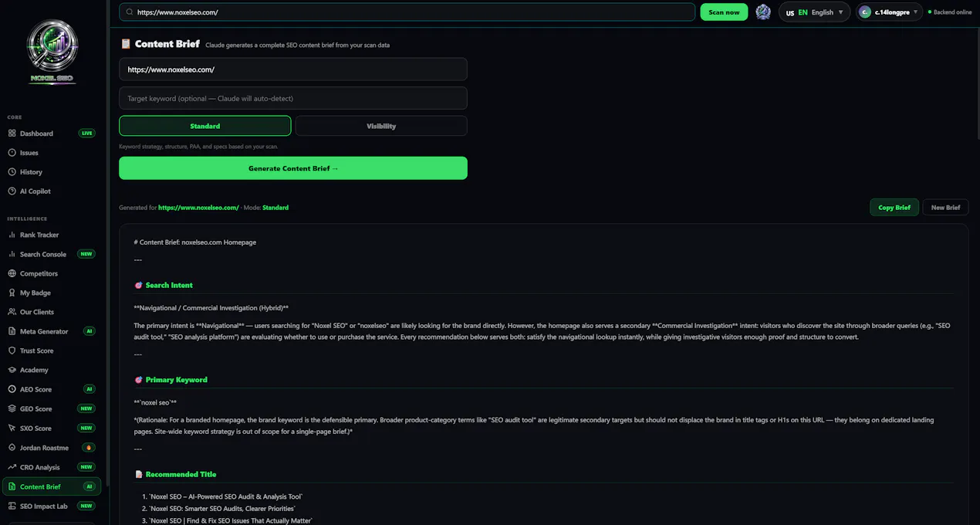Screen dimensions: 980x525
Task: Click title option 'Noxel SEO: Smarter SEO Audits, Clearer Priorities'
Action: point(222,509)
